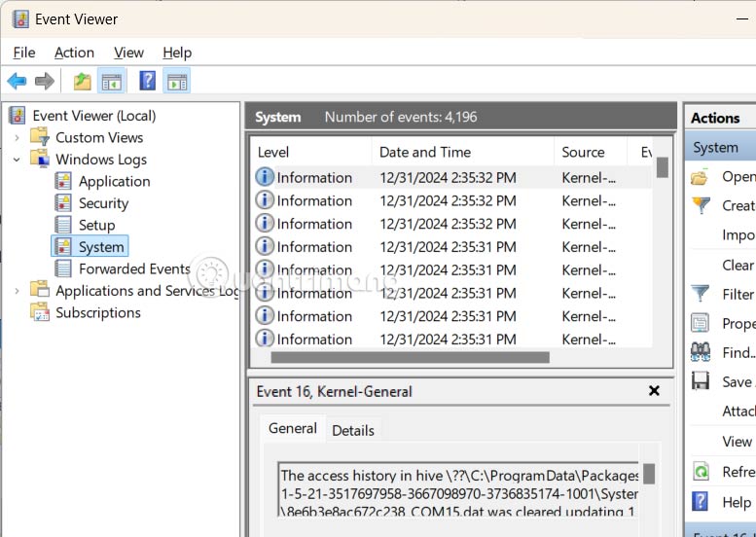The width and height of the screenshot is (756, 537).
Task: Switch to the General tab
Action: [293, 428]
